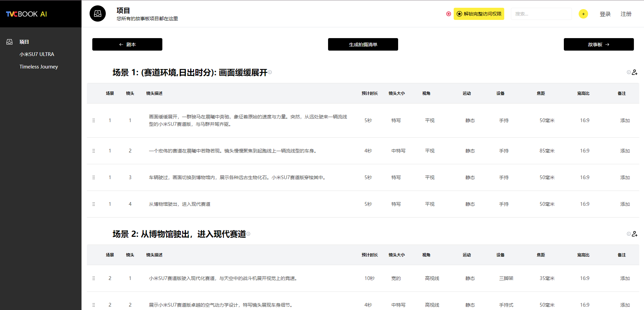
Task: Click the round project icon in header
Action: coord(98,13)
